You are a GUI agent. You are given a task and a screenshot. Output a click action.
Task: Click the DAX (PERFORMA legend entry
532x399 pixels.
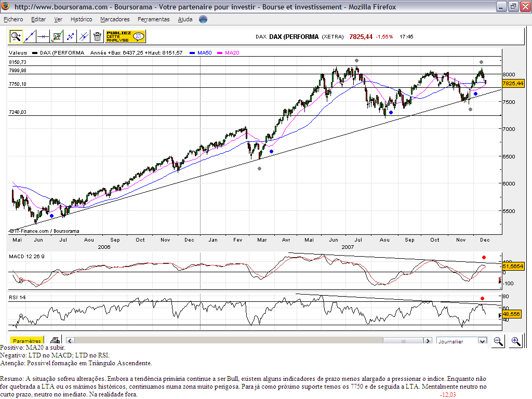coord(58,52)
